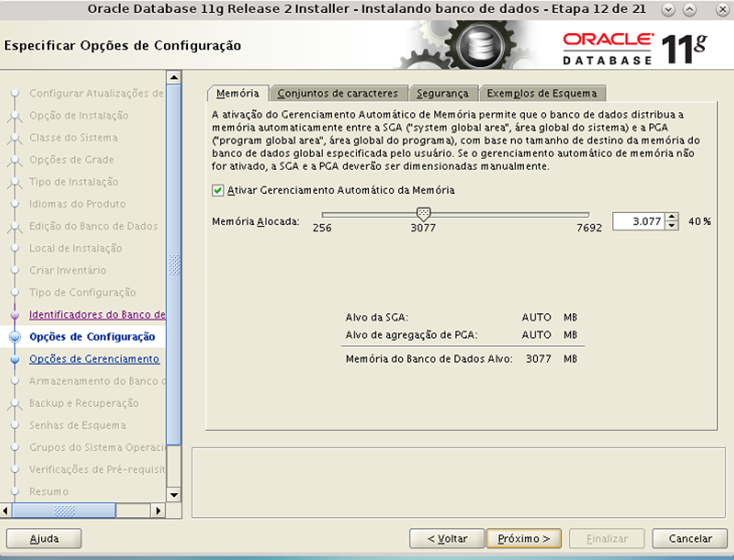Click the "40%" percentage text
This screenshot has height=560, width=734.
(699, 221)
